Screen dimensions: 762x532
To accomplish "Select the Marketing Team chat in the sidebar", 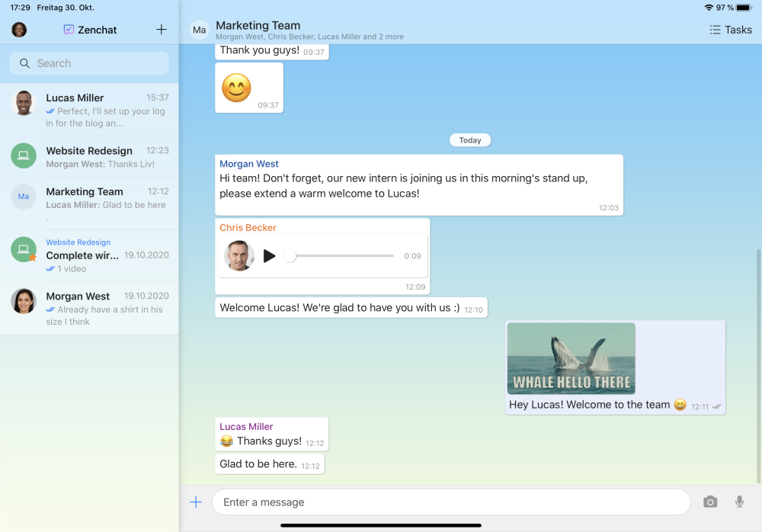I will click(89, 204).
